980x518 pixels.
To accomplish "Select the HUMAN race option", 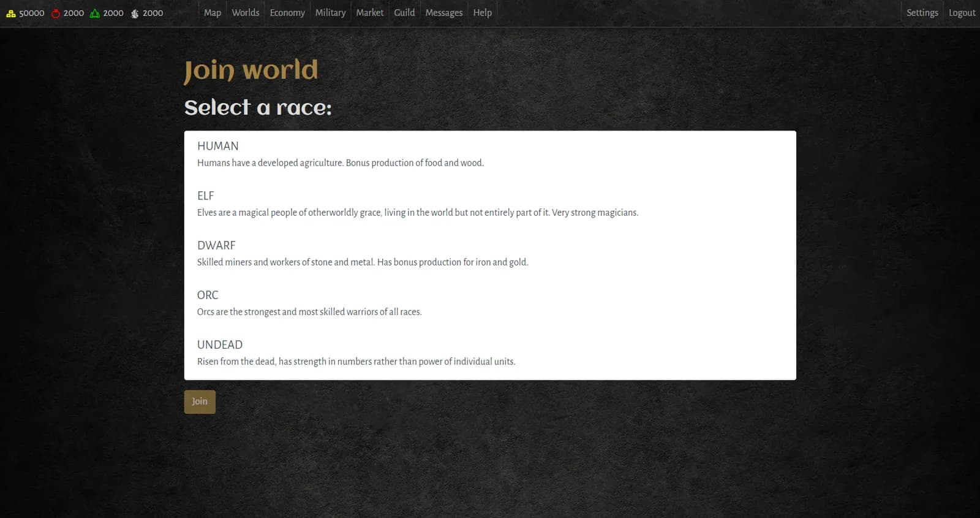I will (490, 154).
